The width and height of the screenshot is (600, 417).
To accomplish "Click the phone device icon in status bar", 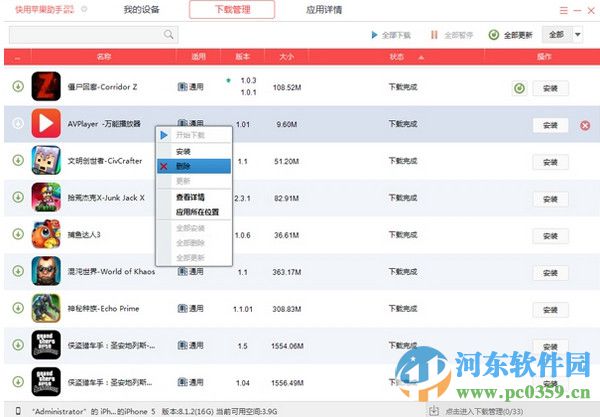I will pos(18,411).
